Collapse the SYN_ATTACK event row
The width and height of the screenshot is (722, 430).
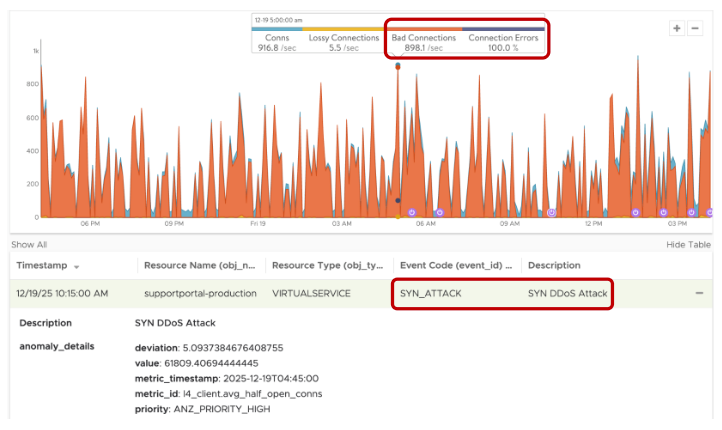click(699, 293)
